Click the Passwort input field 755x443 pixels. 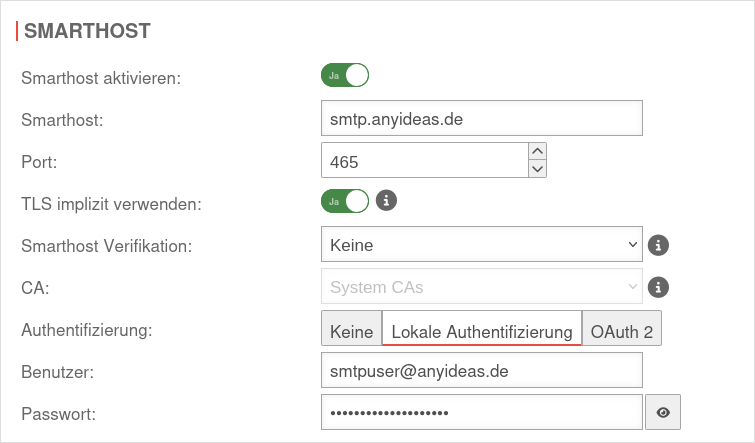pyautogui.click(x=481, y=412)
